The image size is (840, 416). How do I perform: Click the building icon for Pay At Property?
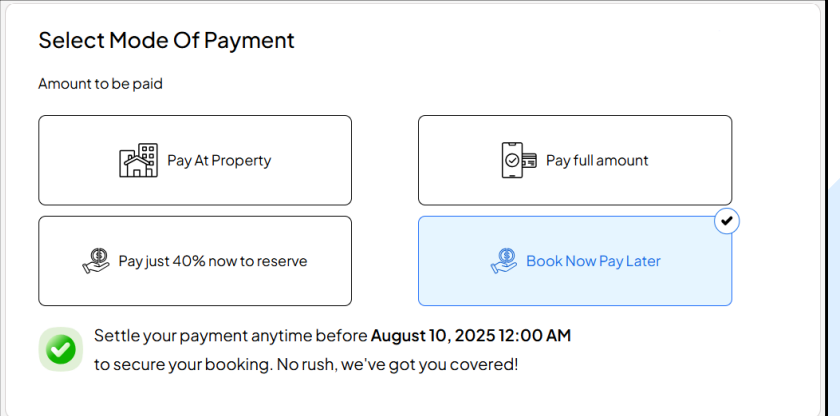(138, 160)
